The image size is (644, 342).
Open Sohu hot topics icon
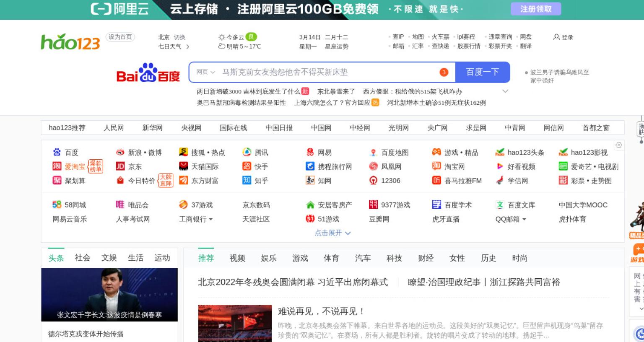click(183, 153)
